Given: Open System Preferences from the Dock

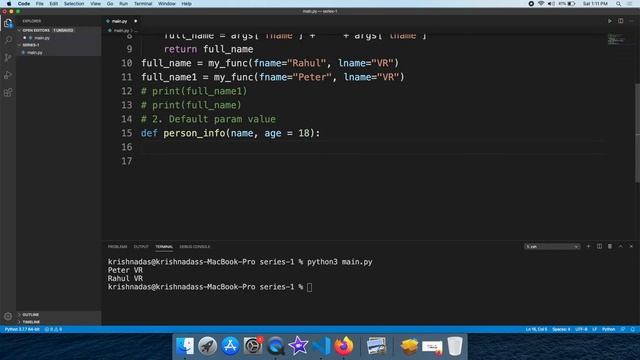Looking at the screenshot, I should tap(253, 346).
